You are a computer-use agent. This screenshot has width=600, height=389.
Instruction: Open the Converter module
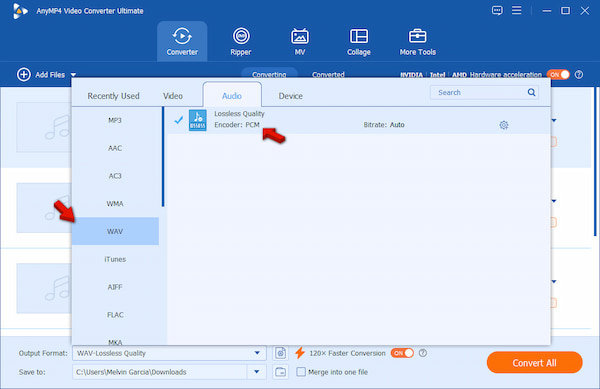pyautogui.click(x=182, y=41)
